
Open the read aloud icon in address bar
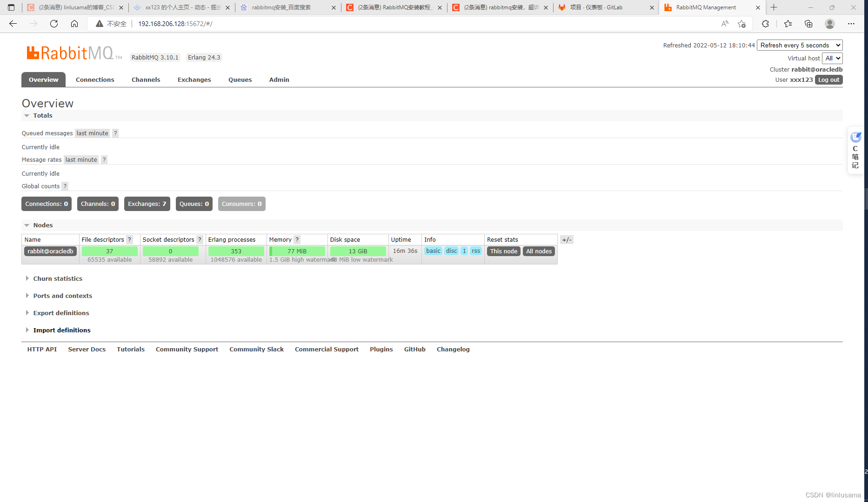(x=725, y=24)
